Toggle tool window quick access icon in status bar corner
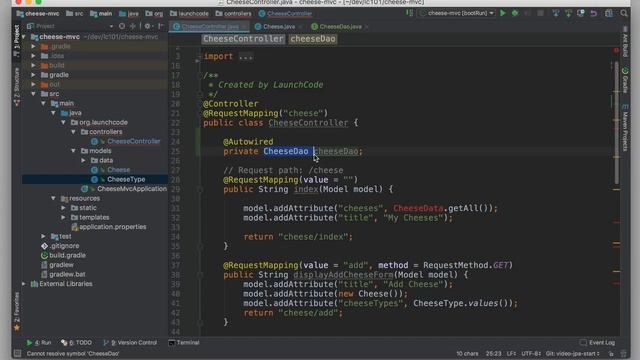 [x=18, y=353]
